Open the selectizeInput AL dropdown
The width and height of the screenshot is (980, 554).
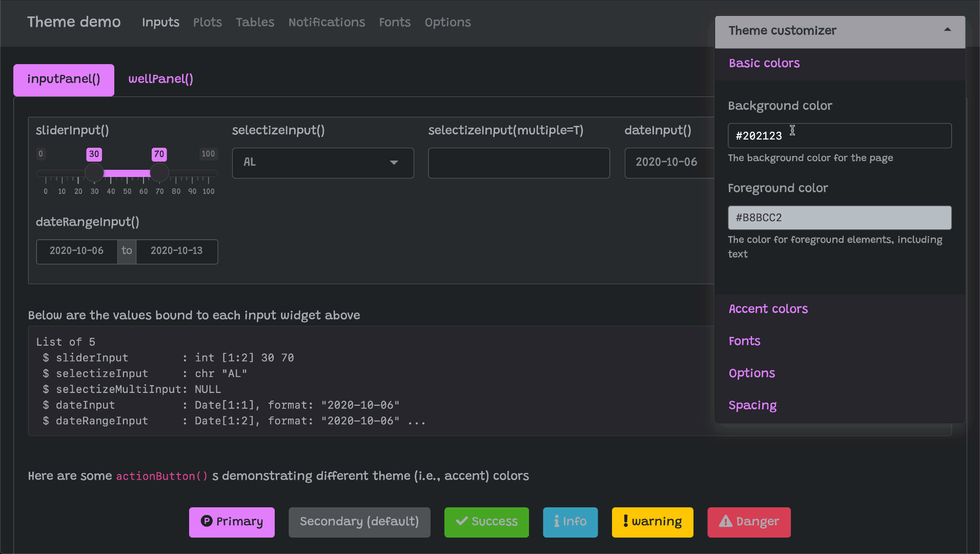323,163
